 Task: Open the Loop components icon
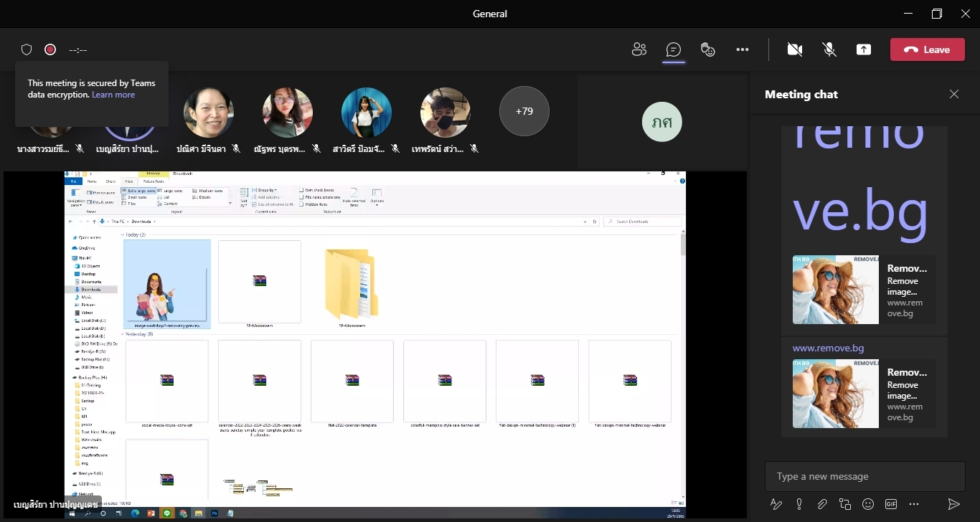click(x=845, y=504)
